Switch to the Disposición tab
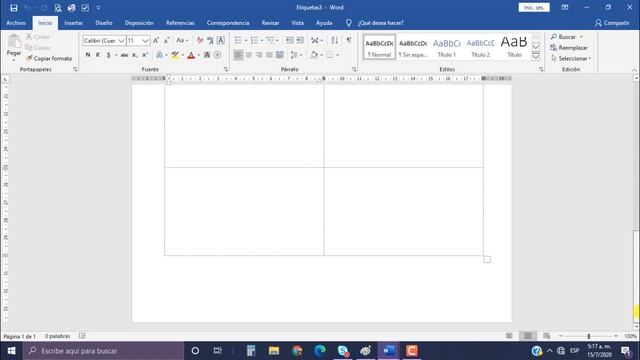 point(139,23)
